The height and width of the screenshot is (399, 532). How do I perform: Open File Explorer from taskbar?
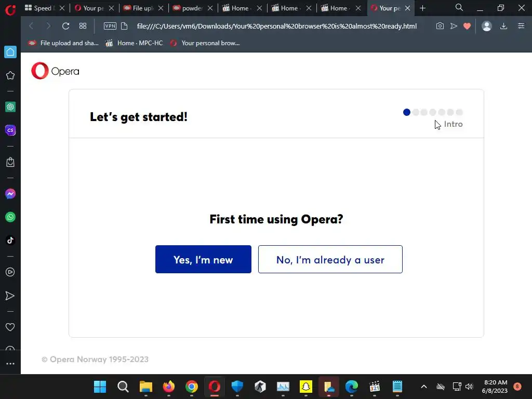(146, 387)
